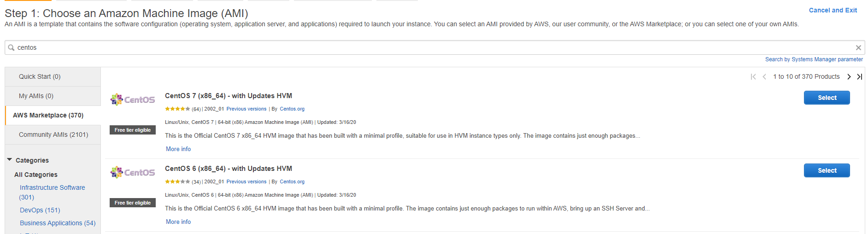This screenshot has height=234, width=868.
Task: Go to next page of products
Action: [849, 77]
